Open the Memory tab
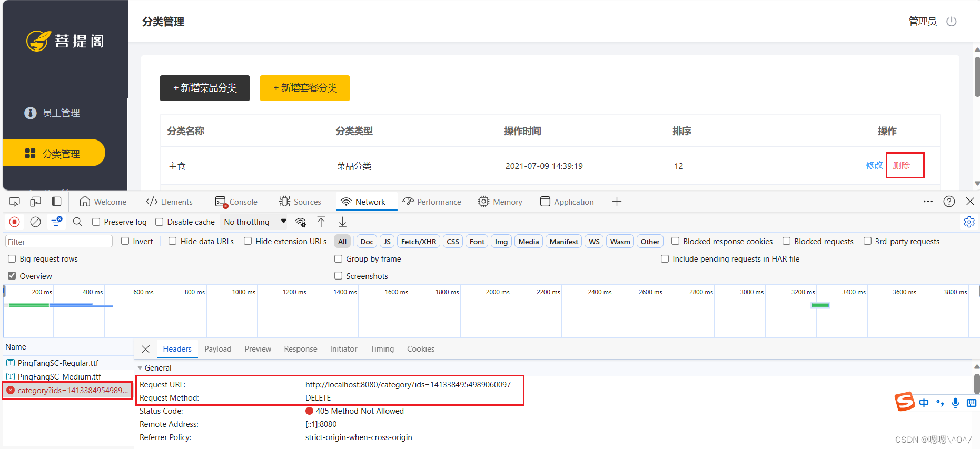This screenshot has width=980, height=449. pyautogui.click(x=500, y=202)
